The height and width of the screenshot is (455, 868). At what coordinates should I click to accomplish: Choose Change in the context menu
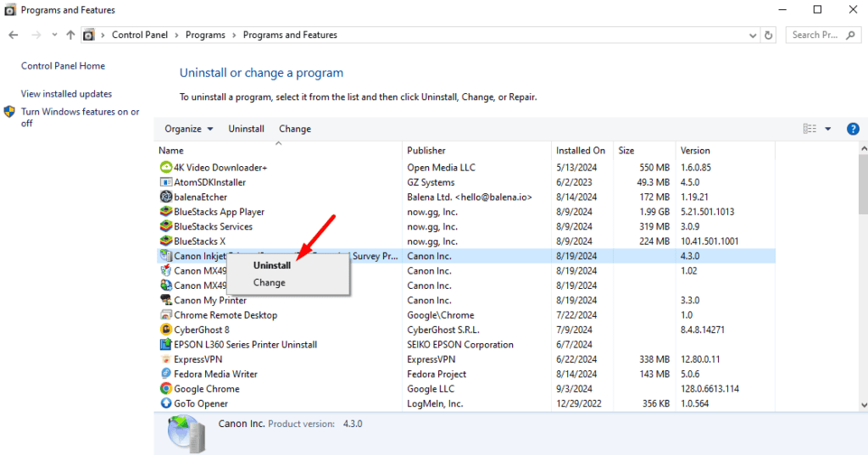(270, 282)
